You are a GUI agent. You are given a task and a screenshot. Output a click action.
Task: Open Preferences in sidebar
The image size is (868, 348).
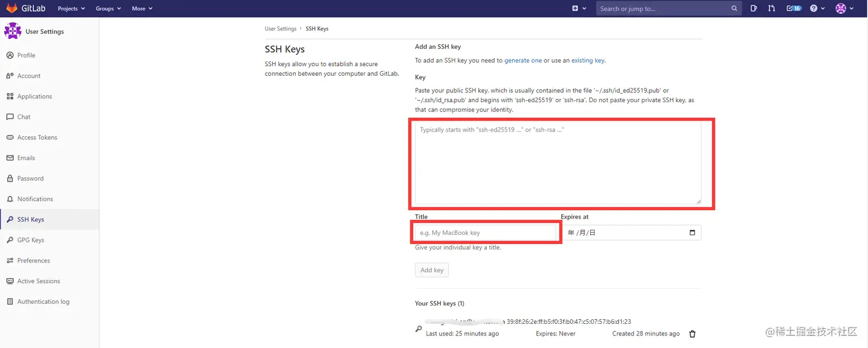point(49,261)
